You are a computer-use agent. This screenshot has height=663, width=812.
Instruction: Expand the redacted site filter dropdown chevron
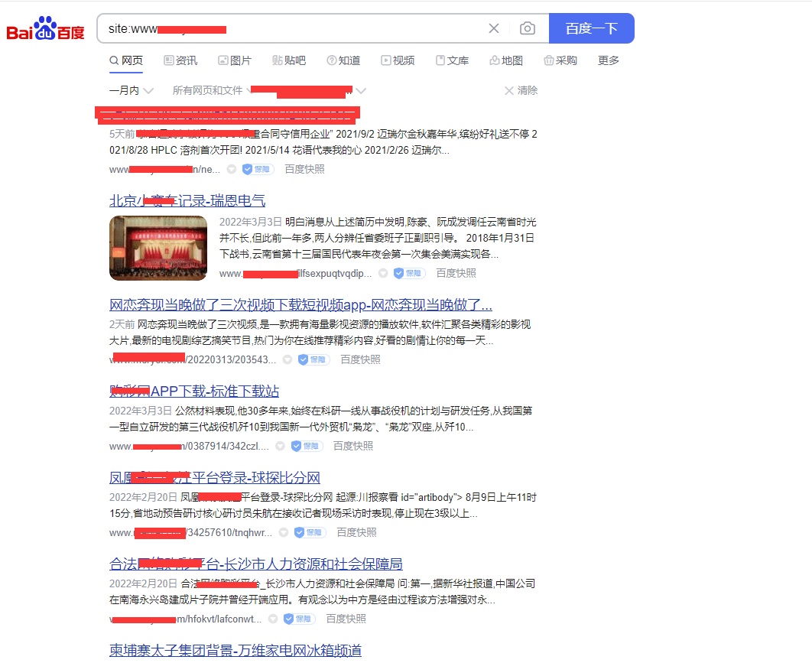[x=361, y=91]
